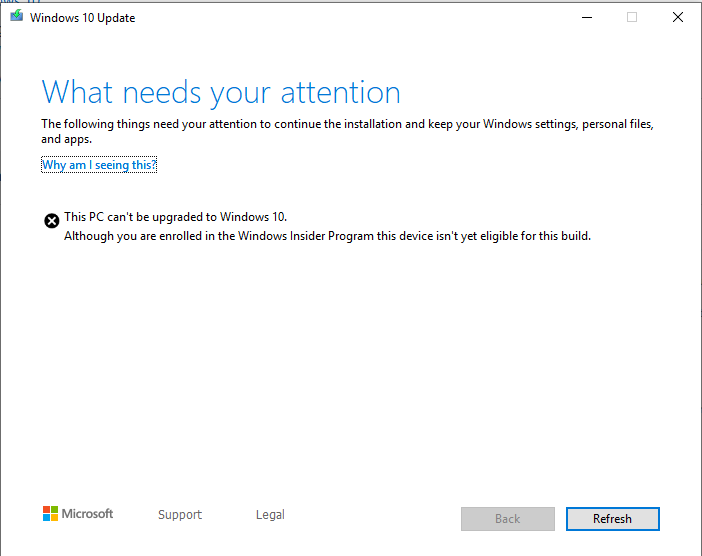The width and height of the screenshot is (702, 556).
Task: Click the 'What needs your attention' heading
Action: coord(221,93)
